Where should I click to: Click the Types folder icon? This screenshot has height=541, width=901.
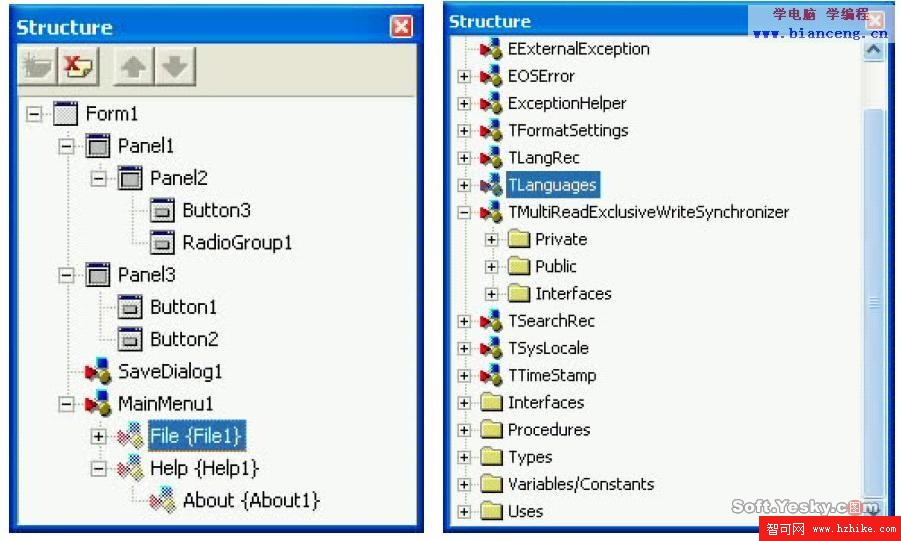(x=491, y=457)
